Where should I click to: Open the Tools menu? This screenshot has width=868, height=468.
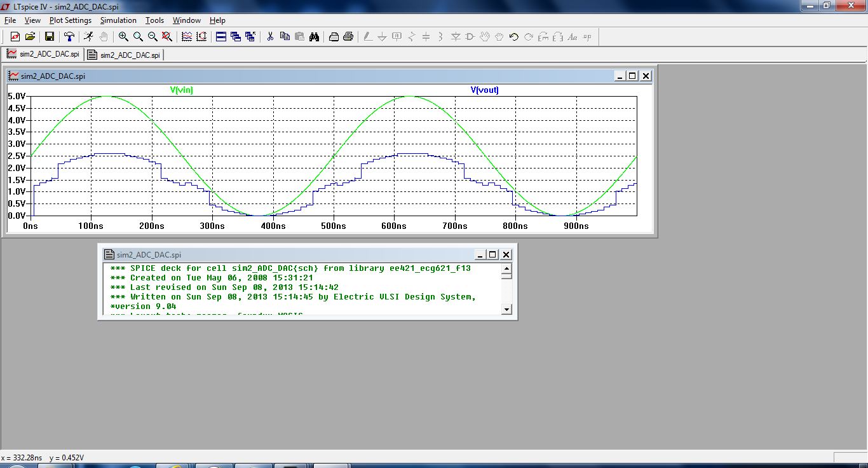coord(154,20)
